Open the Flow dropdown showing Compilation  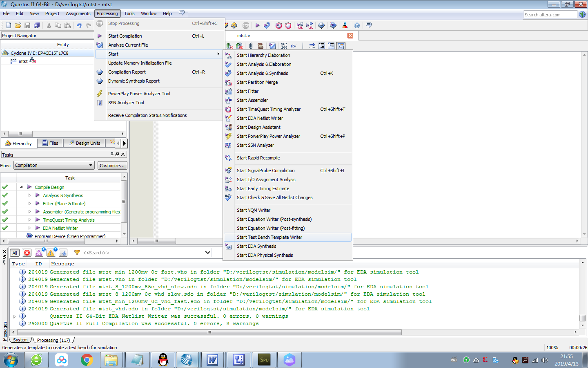[53, 165]
